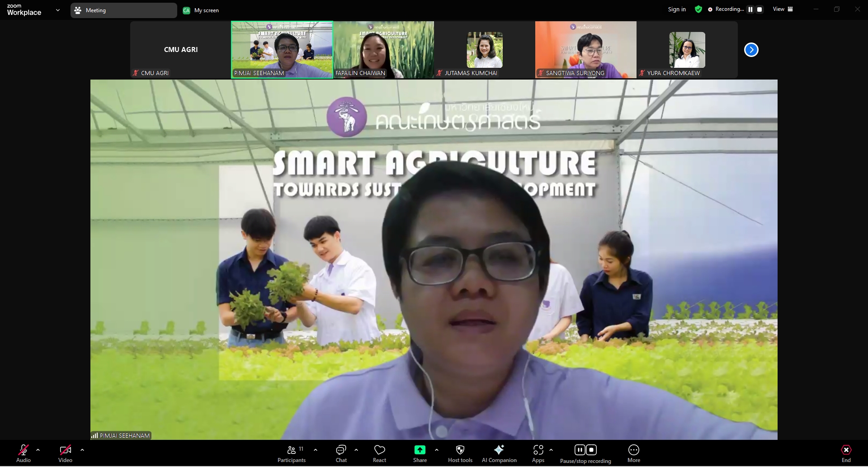This screenshot has width=868, height=467.
Task: Switch to the My screen tab
Action: [201, 10]
